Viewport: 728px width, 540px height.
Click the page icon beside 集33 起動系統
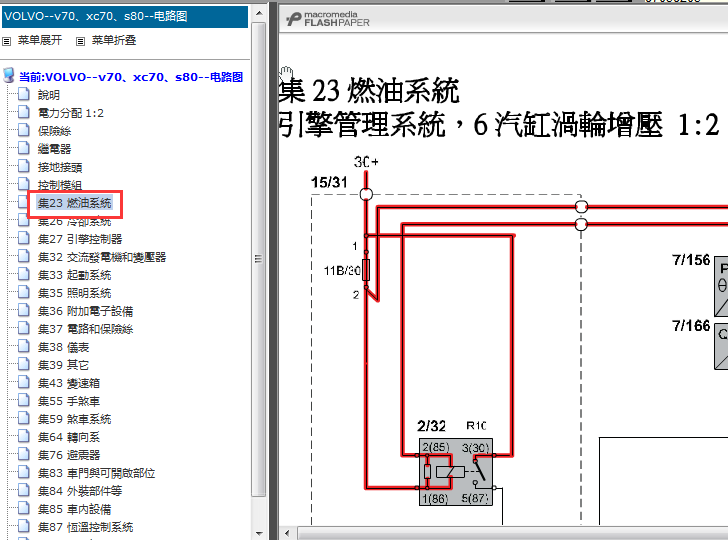click(x=24, y=274)
